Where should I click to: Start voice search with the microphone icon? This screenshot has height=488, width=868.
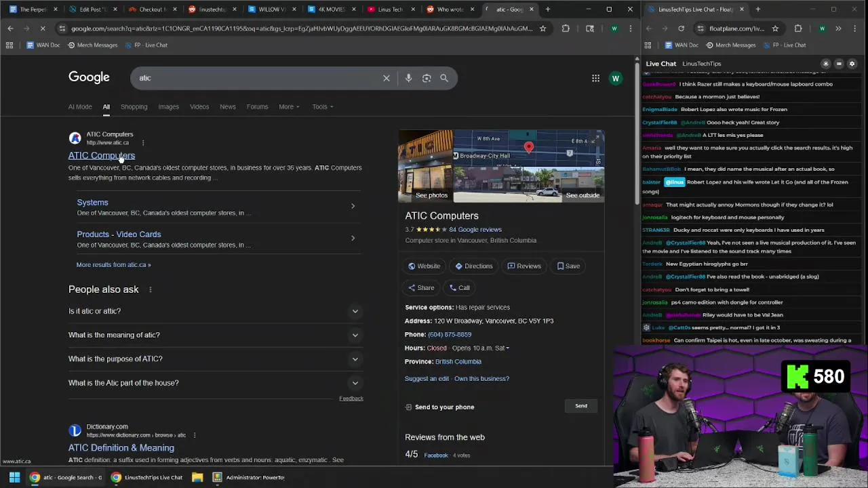408,78
